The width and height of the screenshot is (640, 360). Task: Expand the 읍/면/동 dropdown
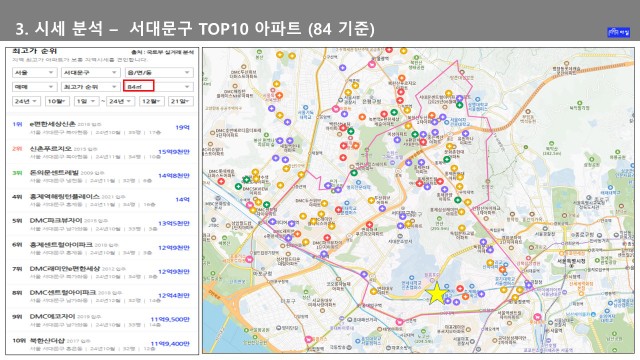[x=158, y=73]
